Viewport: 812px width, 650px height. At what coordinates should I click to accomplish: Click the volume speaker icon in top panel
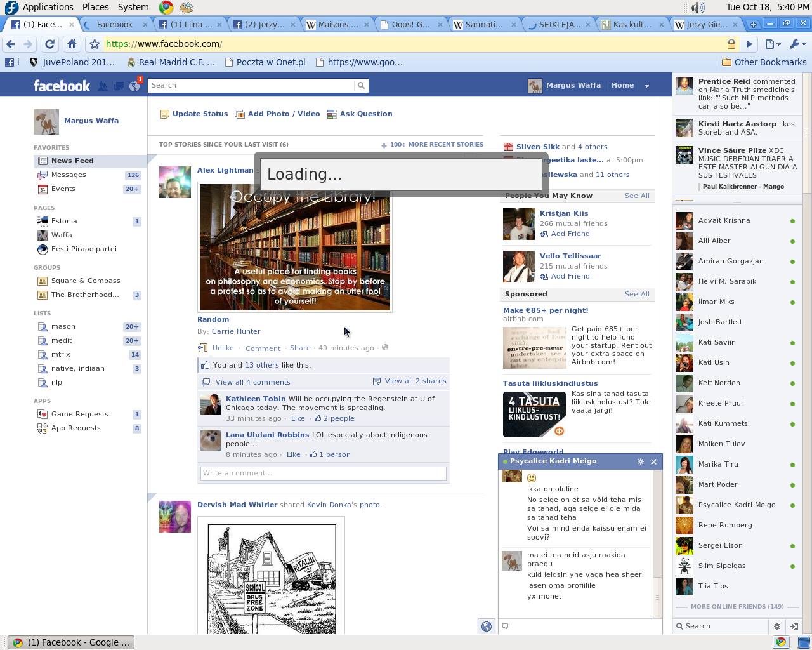point(698,7)
